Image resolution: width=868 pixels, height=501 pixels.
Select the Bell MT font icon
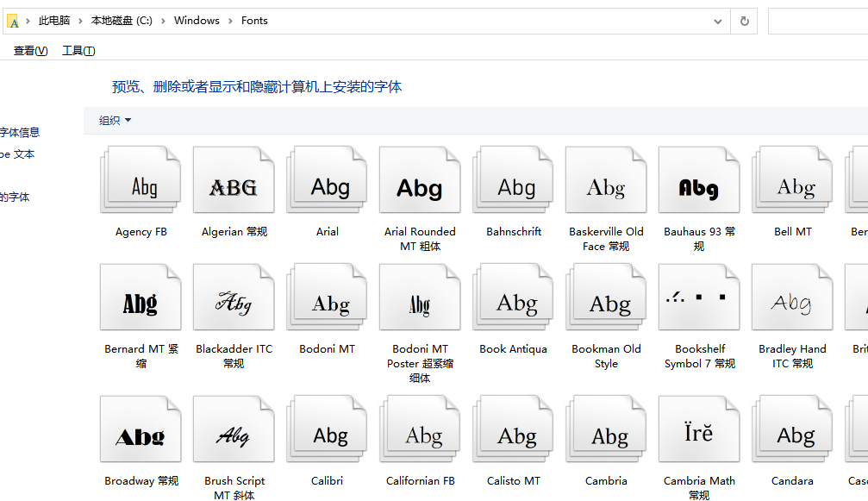792,179
